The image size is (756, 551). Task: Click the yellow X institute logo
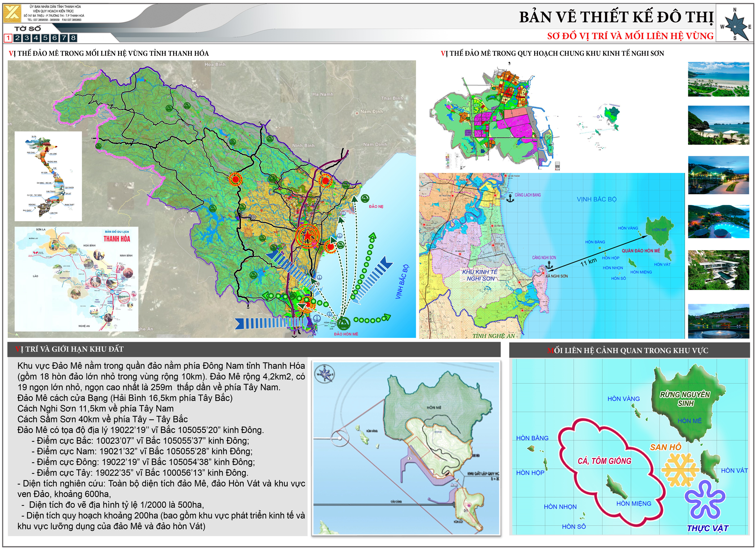pos(12,14)
